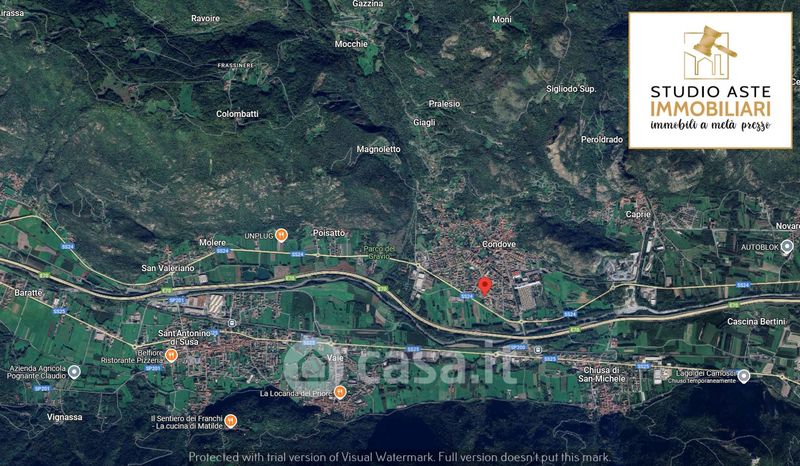Select the UNPLUG restaurant marker
800x466 pixels.
pyautogui.click(x=281, y=235)
